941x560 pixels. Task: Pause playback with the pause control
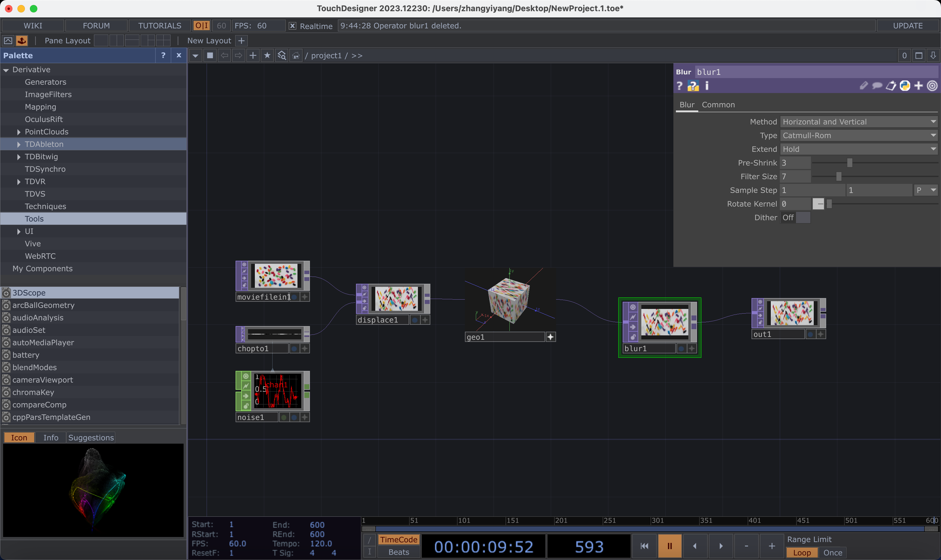[x=669, y=546]
